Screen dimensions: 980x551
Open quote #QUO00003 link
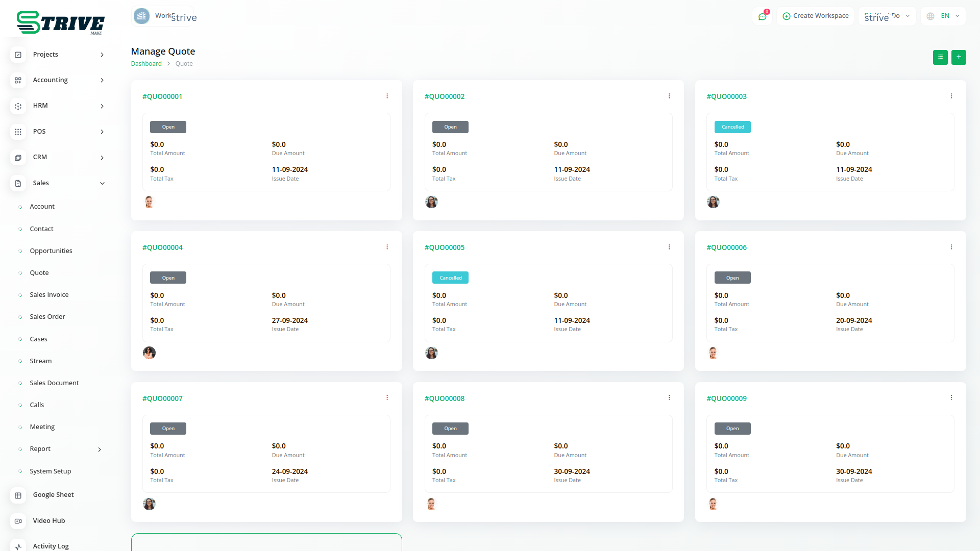coord(726,96)
